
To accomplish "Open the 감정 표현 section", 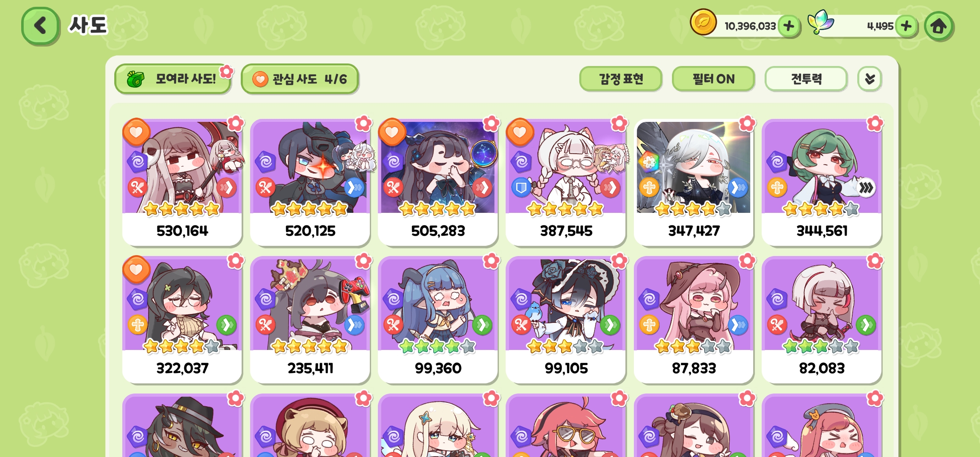I will pyautogui.click(x=621, y=79).
